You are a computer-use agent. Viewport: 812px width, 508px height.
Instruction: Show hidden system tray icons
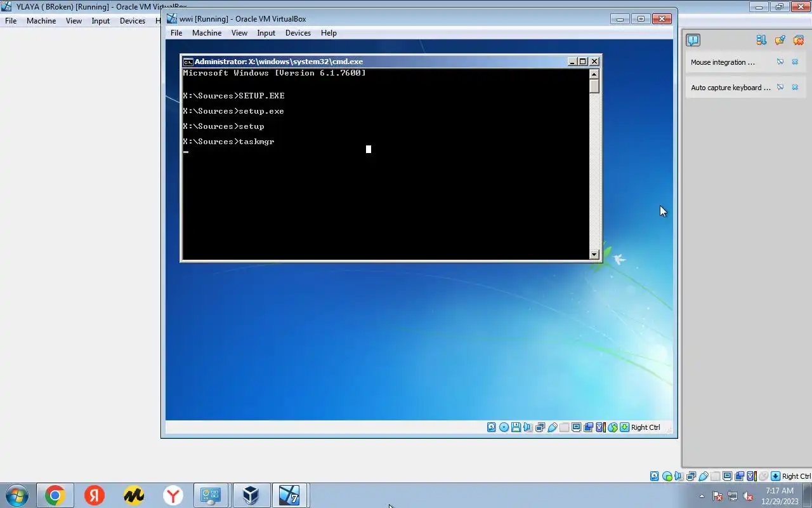(x=702, y=496)
